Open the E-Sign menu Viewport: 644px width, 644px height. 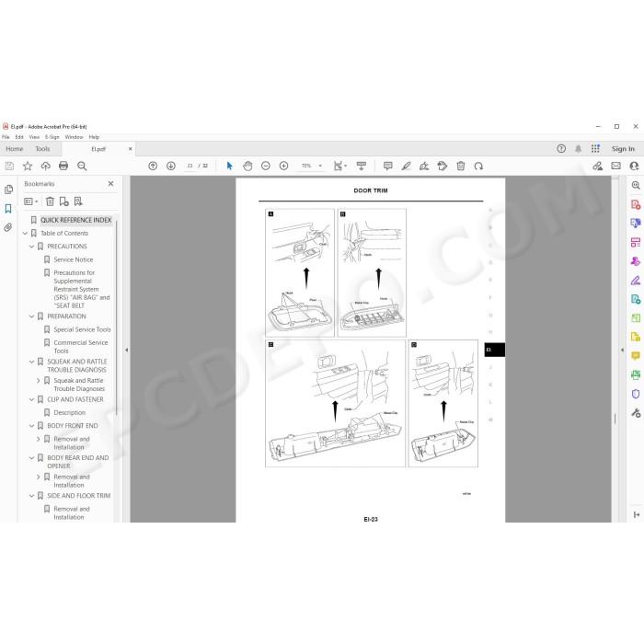(x=52, y=137)
